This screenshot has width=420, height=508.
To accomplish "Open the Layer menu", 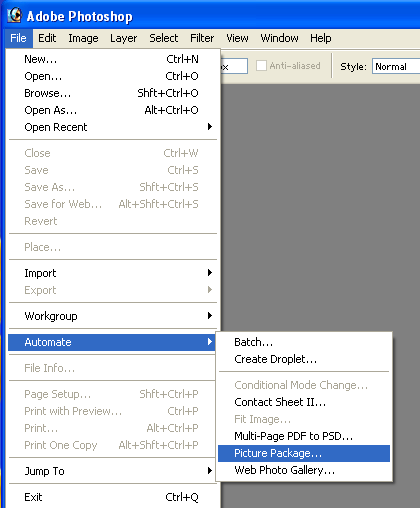I will click(x=123, y=38).
